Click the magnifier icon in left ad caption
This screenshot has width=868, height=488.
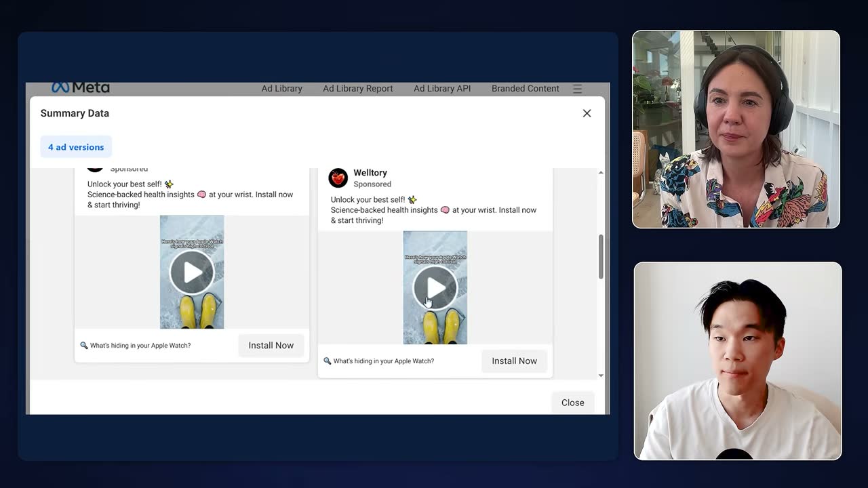84,346
